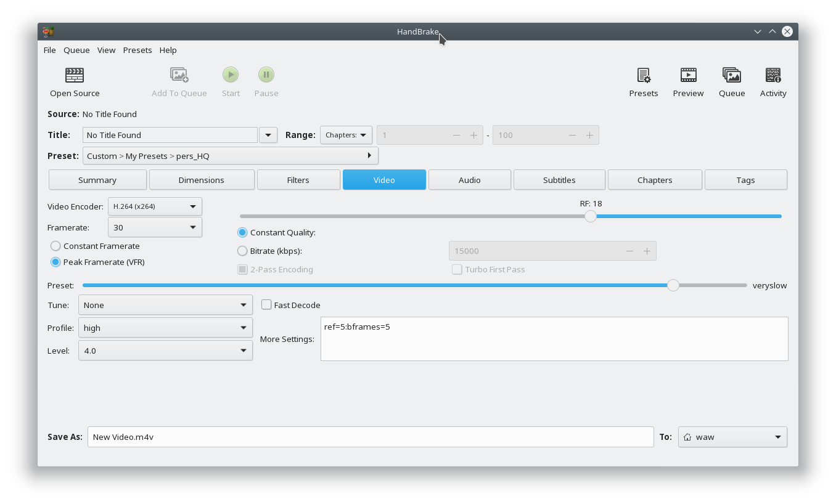The width and height of the screenshot is (836, 504).
Task: Open the Presets panel icon
Action: pyautogui.click(x=644, y=75)
